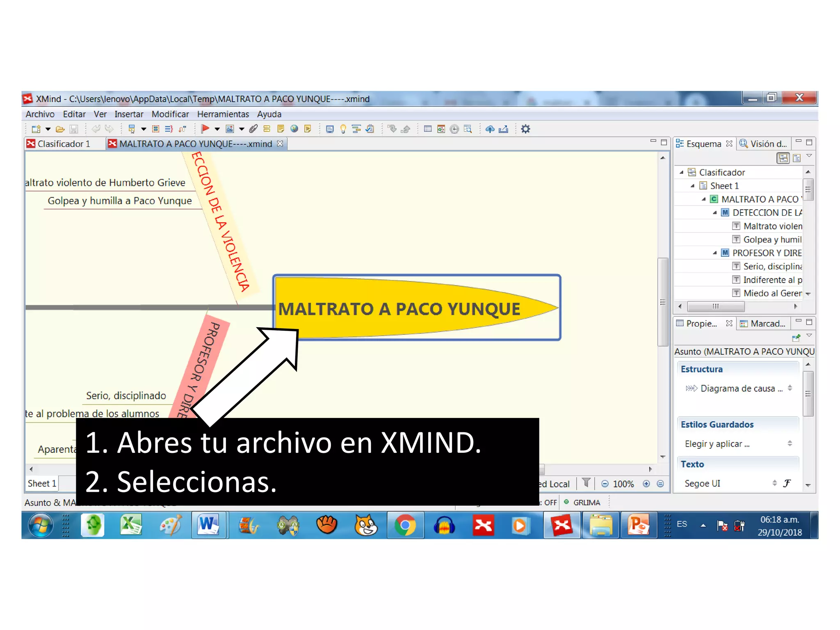Image resolution: width=840 pixels, height=630 pixels.
Task: Click the Notes toolbar icon
Action: 281,129
